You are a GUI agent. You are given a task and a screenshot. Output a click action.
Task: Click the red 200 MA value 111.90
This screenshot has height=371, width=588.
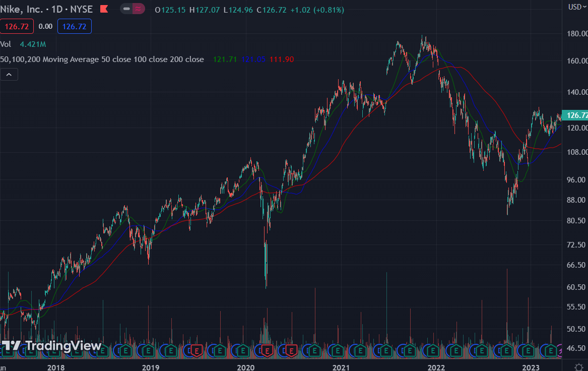[x=282, y=59]
